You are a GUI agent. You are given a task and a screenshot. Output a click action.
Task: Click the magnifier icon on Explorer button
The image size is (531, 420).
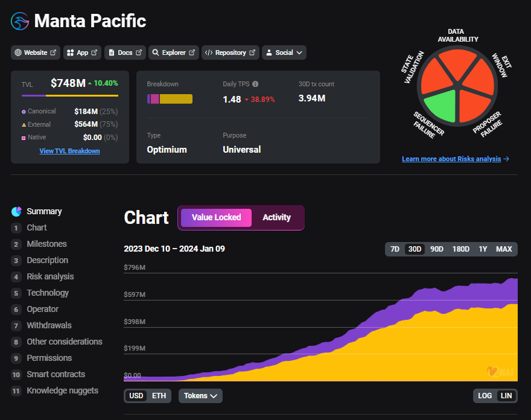(156, 52)
